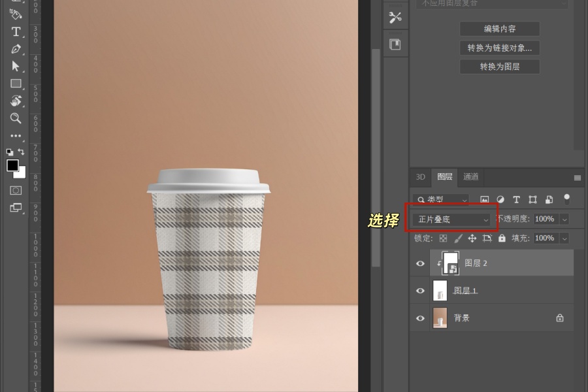The image size is (588, 392).
Task: Open the white background color picker
Action: 21,173
